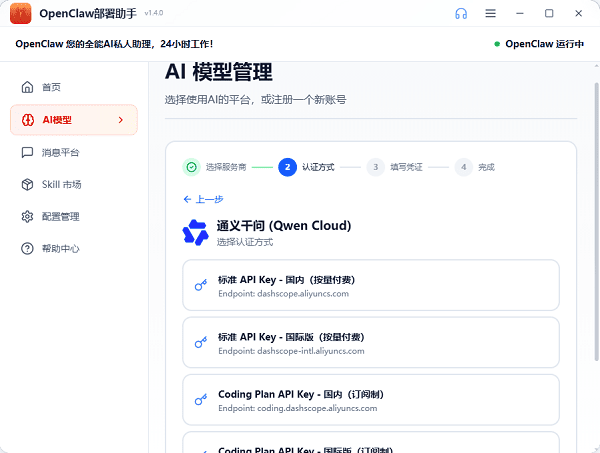This screenshot has width=600, height=453.
Task: Click step 2 认证方式 circle
Action: coord(287,167)
